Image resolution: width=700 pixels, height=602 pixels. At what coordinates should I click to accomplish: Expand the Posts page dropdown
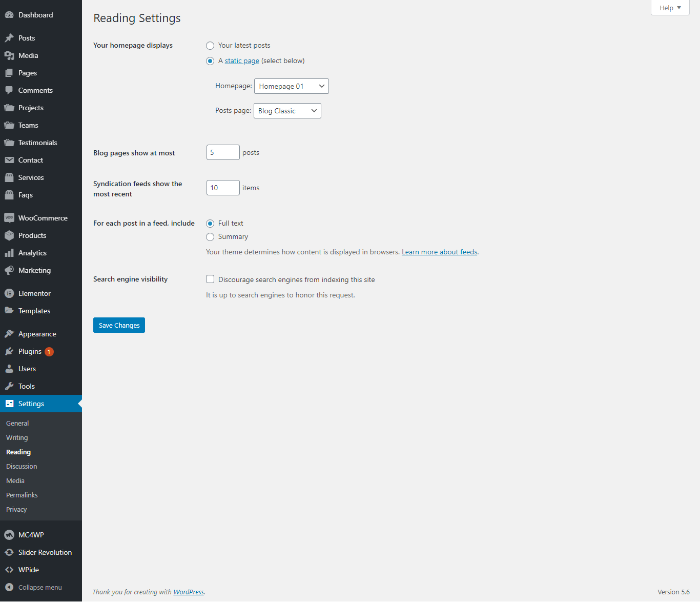tap(287, 111)
